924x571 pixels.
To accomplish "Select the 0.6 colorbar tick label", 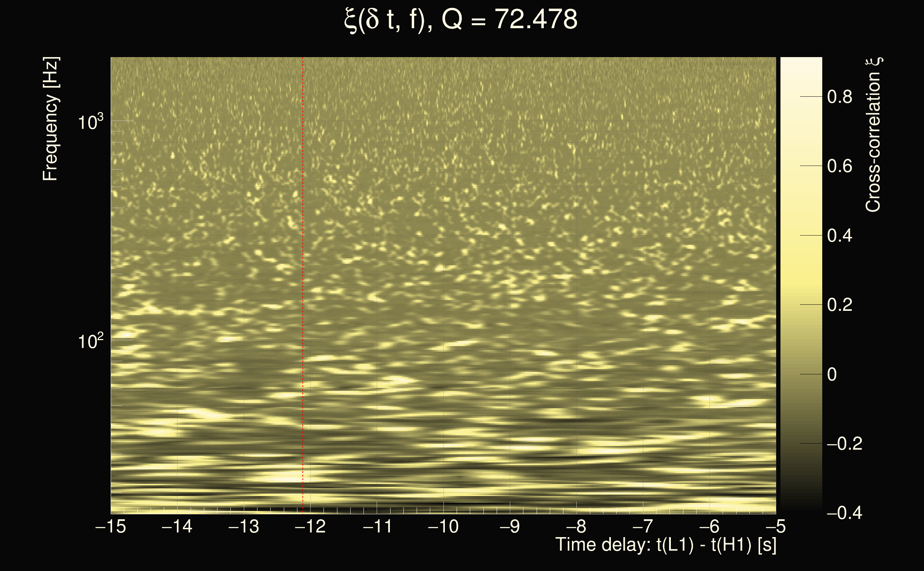I will [x=839, y=166].
